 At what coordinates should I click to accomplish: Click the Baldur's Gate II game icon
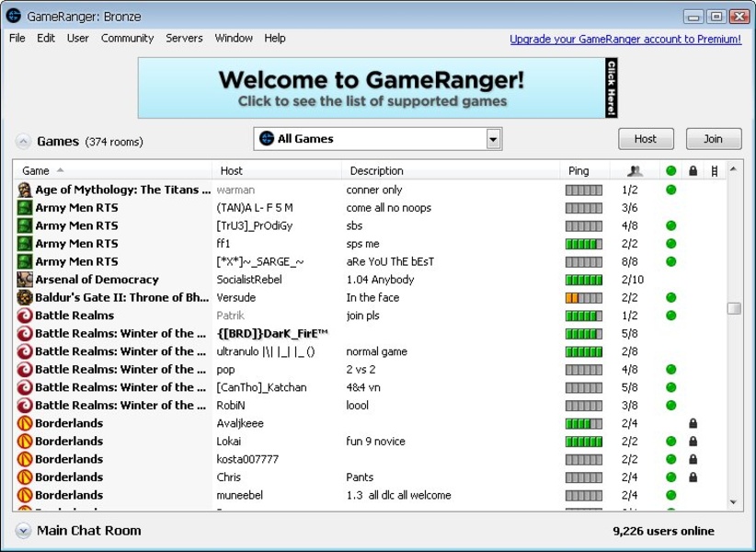tap(25, 297)
